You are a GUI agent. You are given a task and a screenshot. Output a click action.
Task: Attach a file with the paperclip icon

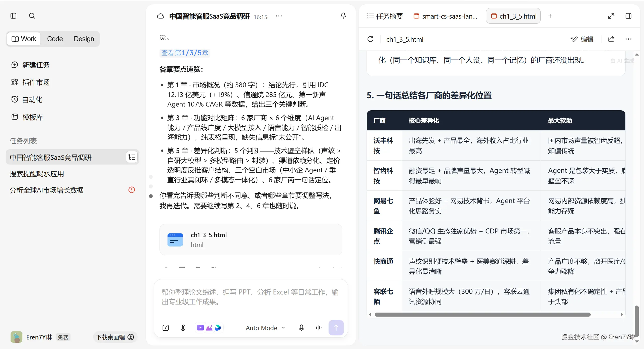pos(183,328)
